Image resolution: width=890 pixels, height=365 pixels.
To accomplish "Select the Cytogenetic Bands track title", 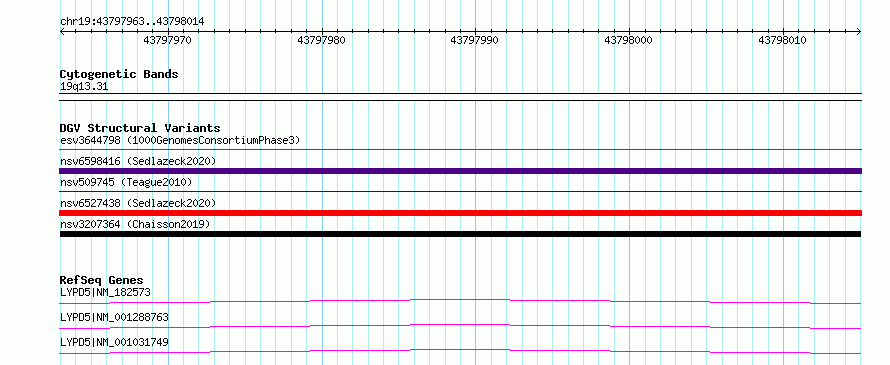I will (x=119, y=74).
